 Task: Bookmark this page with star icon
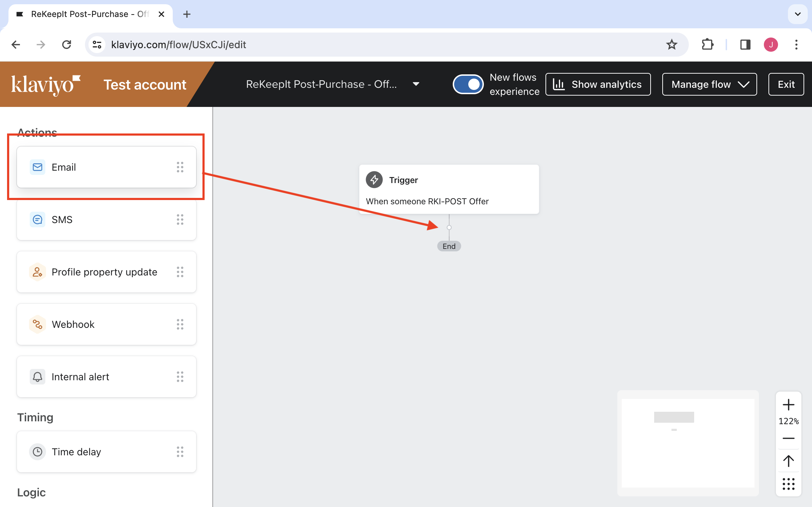click(x=671, y=45)
